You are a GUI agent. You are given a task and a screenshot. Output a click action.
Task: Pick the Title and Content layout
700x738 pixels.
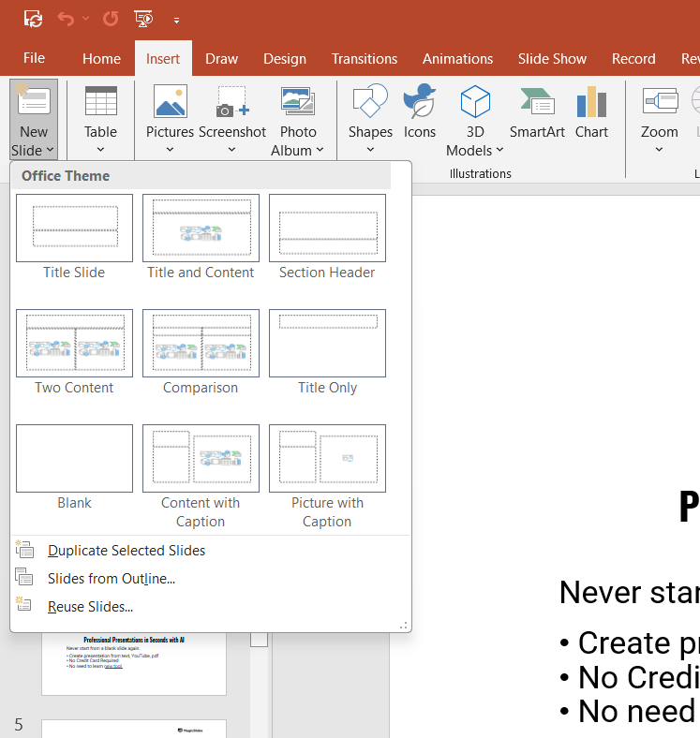pyautogui.click(x=201, y=229)
